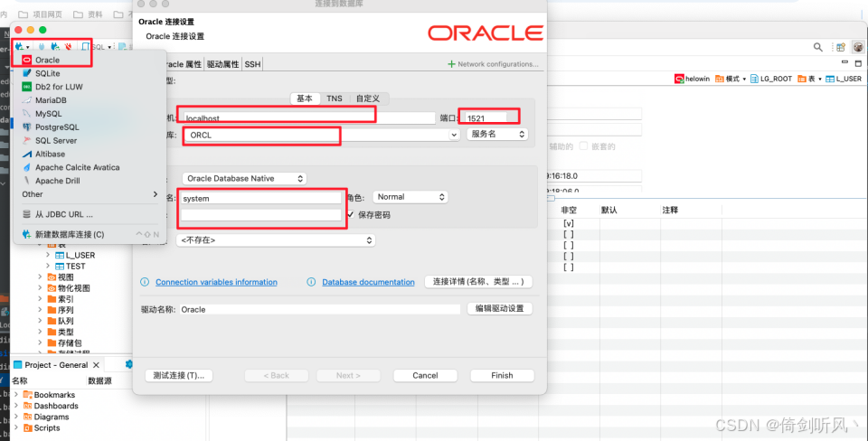Click the search magnifier icon in toolbar
The width and height of the screenshot is (868, 441).
817,47
